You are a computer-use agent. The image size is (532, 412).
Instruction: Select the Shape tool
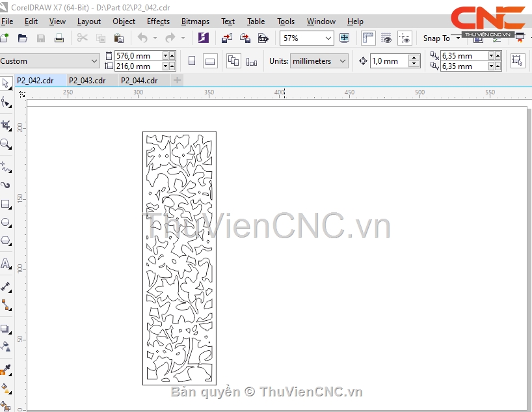[6, 102]
